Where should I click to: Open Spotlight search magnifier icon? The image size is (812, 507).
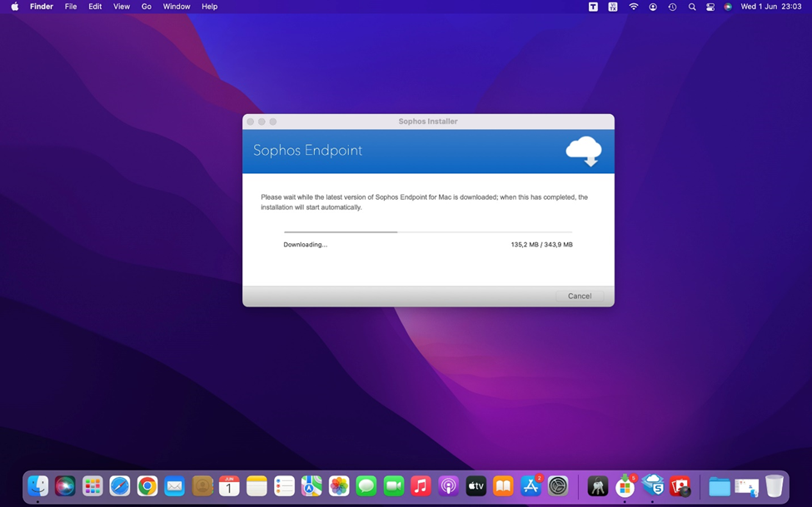click(691, 7)
